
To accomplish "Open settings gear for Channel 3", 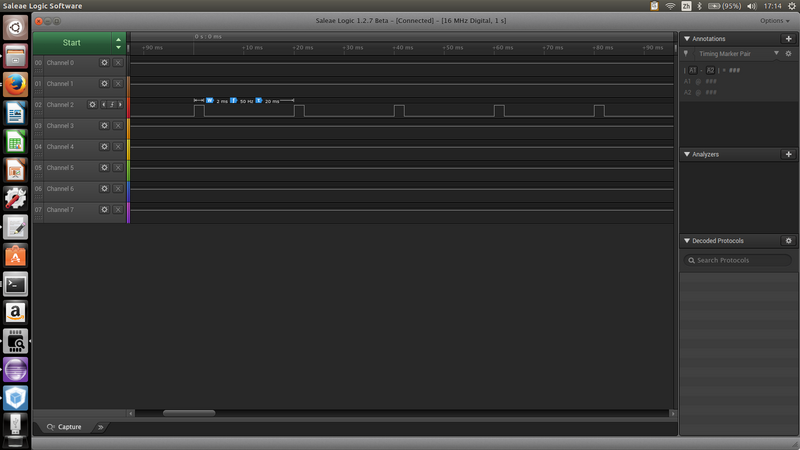I will [x=104, y=126].
